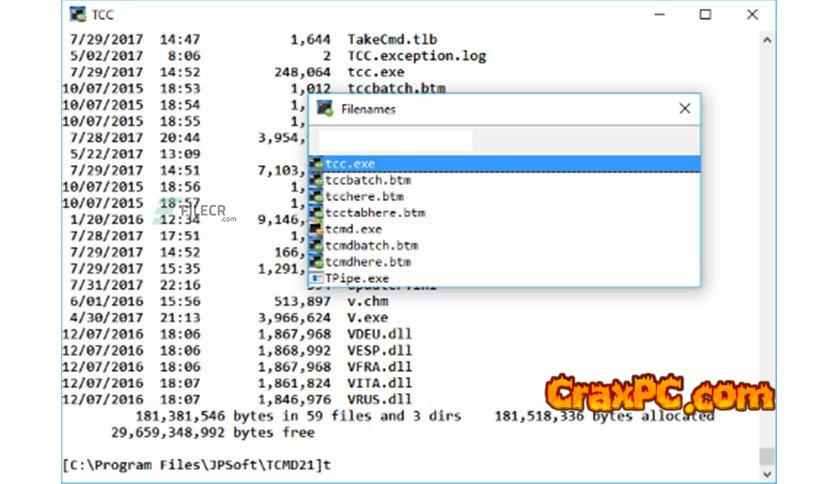836x484 pixels.
Task: Click the VFRA.dll filename
Action: click(380, 367)
